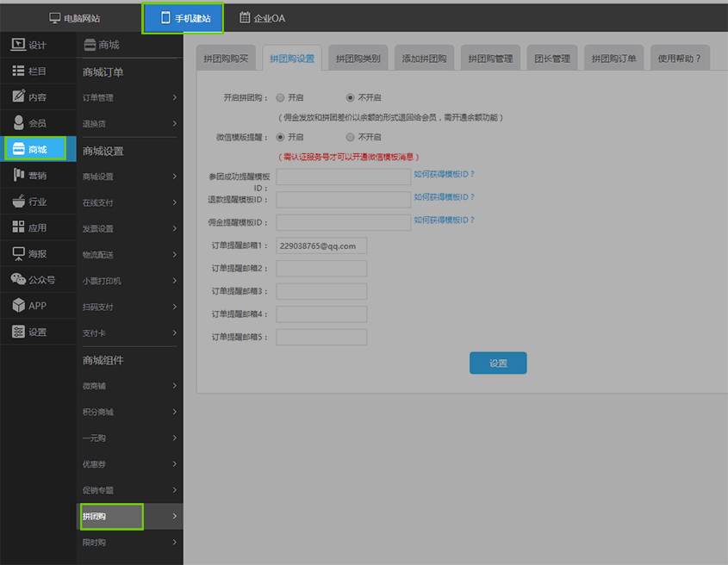Select 不开启 radio for 开启拼团购
The height and width of the screenshot is (565, 728).
tap(350, 97)
